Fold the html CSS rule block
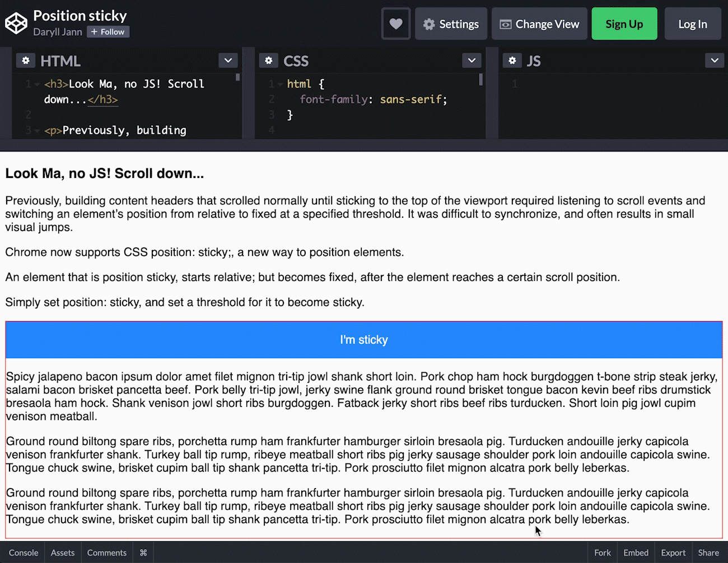Viewport: 728px width, 563px height. [280, 85]
